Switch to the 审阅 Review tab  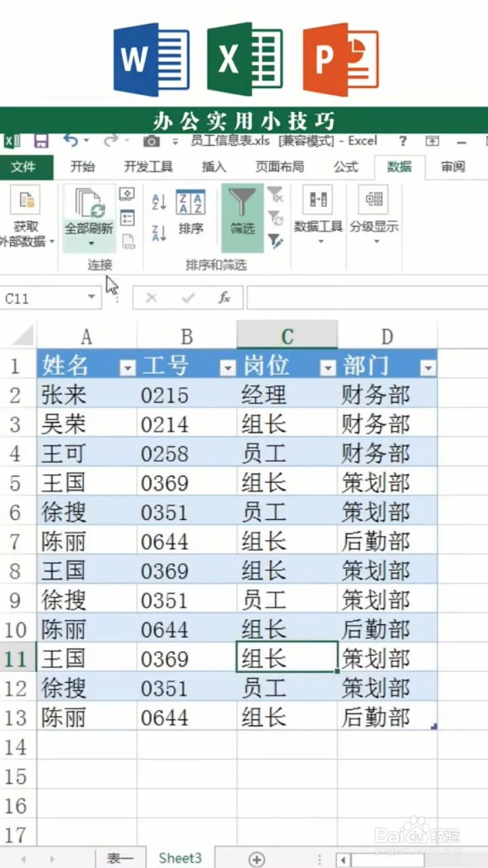coord(453,167)
